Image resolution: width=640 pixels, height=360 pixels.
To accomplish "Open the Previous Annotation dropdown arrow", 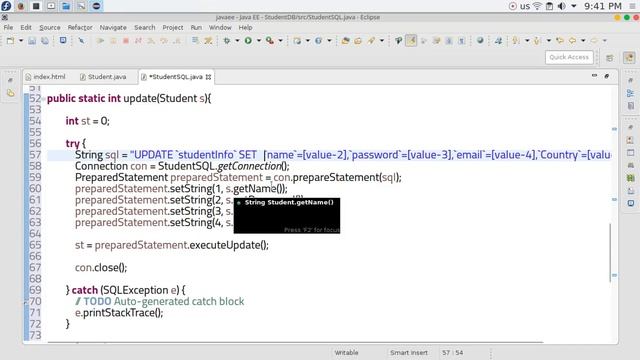I will coord(549,40).
